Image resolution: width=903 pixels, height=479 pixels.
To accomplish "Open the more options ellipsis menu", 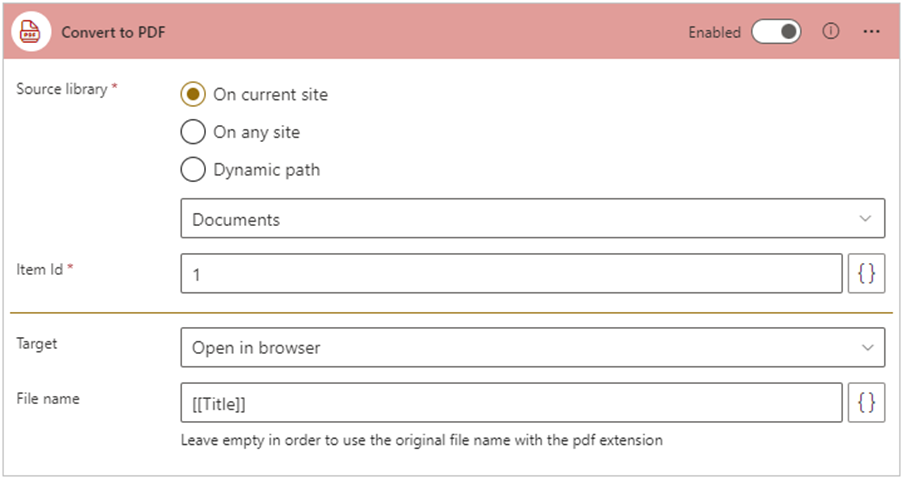I will tap(871, 32).
